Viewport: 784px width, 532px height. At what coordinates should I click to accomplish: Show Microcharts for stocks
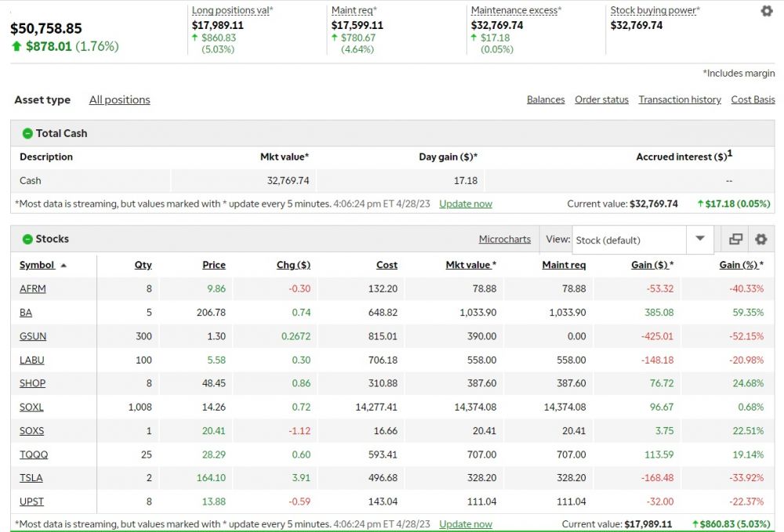[x=504, y=239]
